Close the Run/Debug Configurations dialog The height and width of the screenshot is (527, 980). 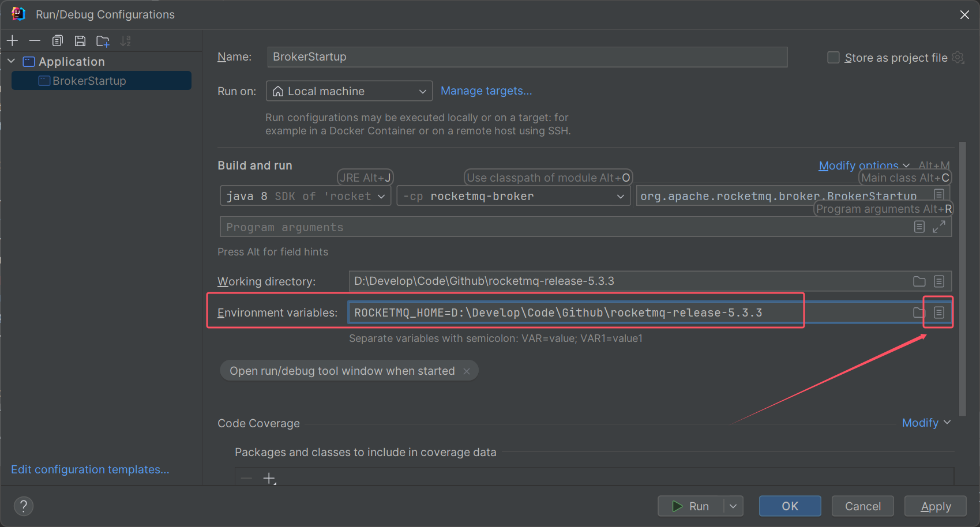point(964,14)
